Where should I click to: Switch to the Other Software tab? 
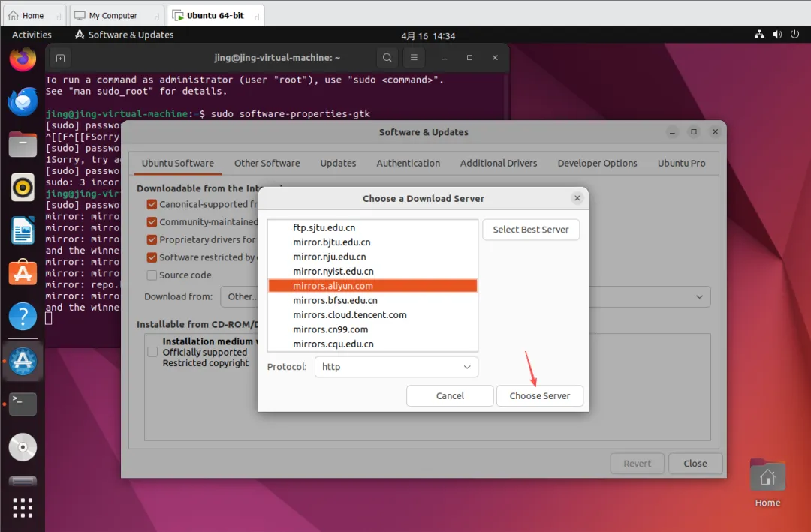coord(267,163)
